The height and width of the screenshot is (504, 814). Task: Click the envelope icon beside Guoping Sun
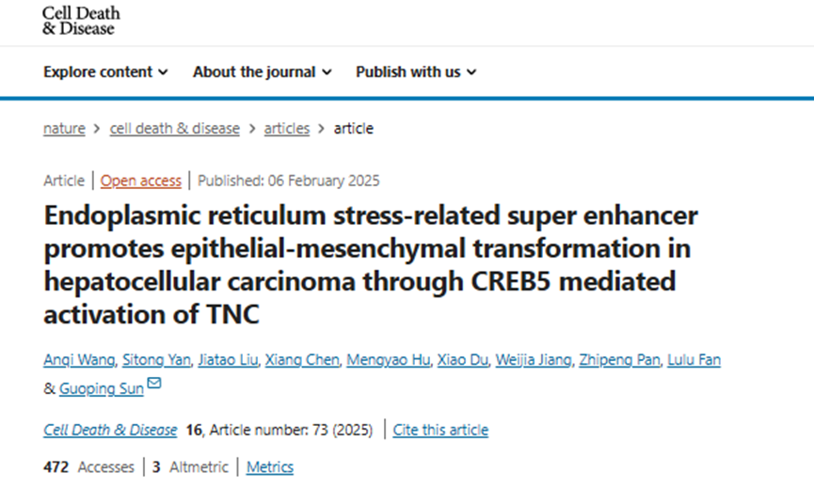click(x=154, y=384)
